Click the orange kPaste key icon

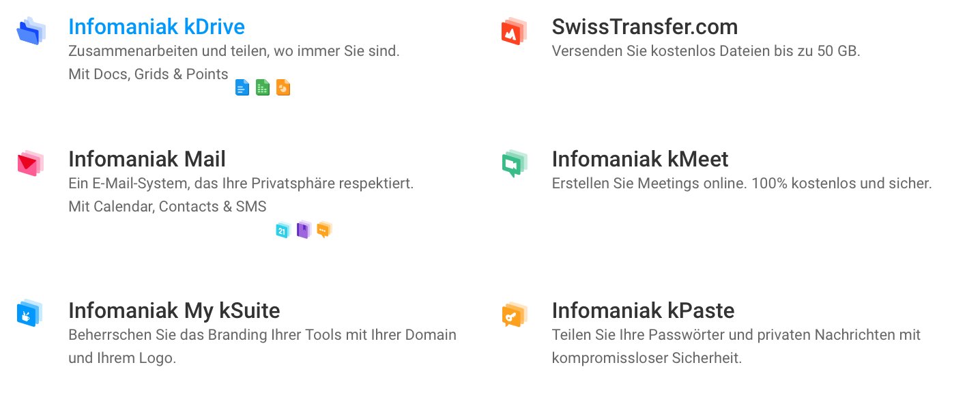(514, 315)
